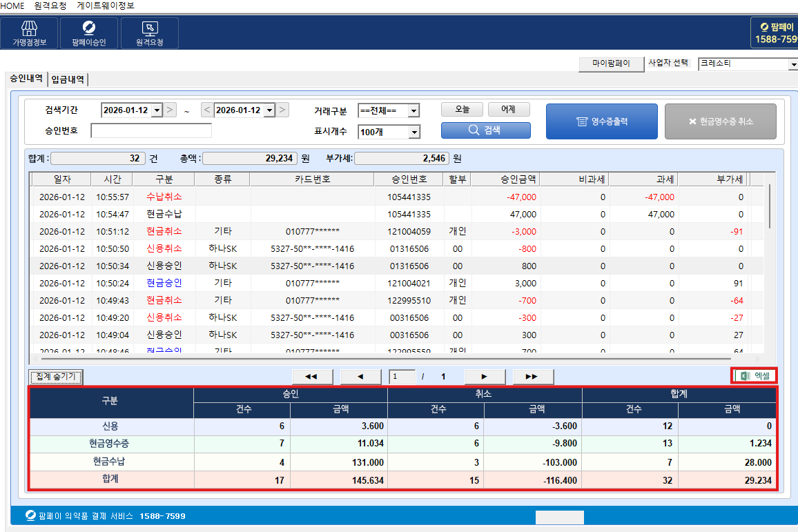Open the 가맹점정보 store icon
Screen dimensions: 798x532
tap(30, 33)
